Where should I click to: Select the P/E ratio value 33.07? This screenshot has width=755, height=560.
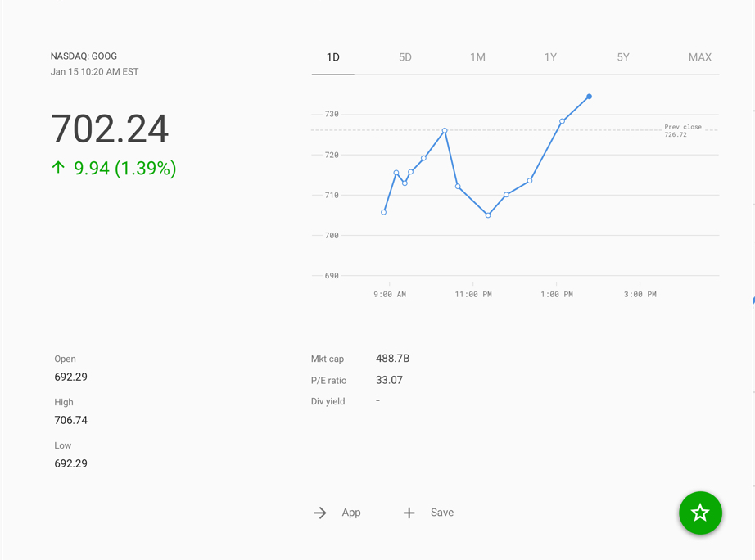389,380
